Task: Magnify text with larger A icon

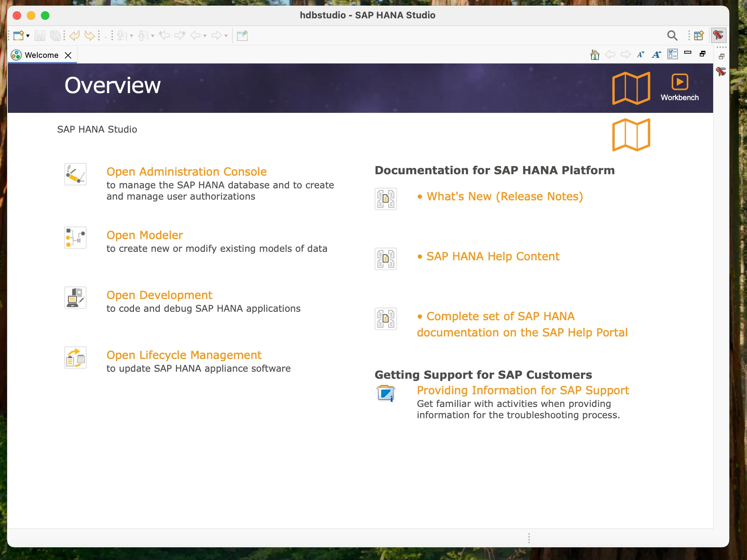Action: pos(656,55)
